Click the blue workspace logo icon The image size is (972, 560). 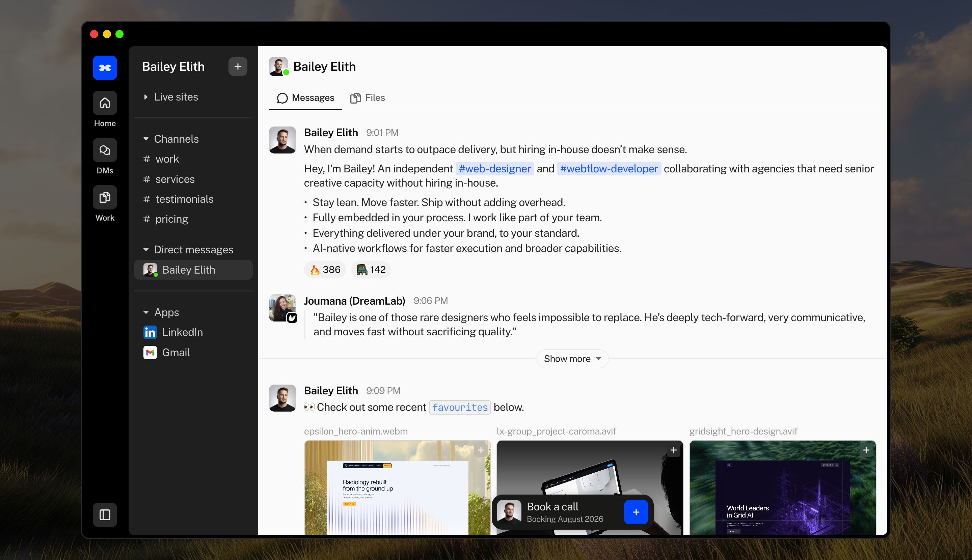105,68
